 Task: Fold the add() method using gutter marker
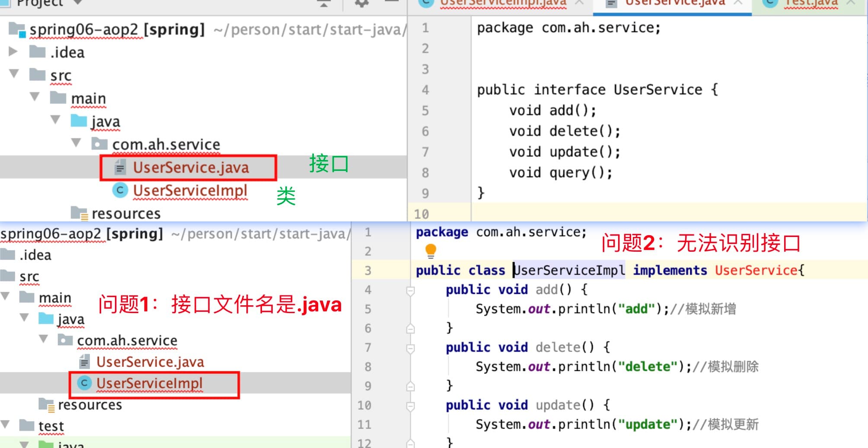[x=411, y=291]
